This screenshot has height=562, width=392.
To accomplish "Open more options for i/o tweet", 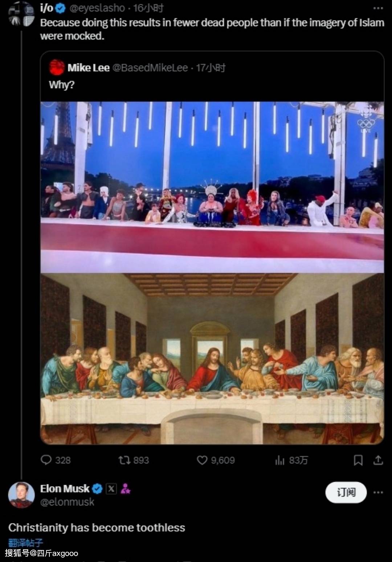I will tap(378, 8).
